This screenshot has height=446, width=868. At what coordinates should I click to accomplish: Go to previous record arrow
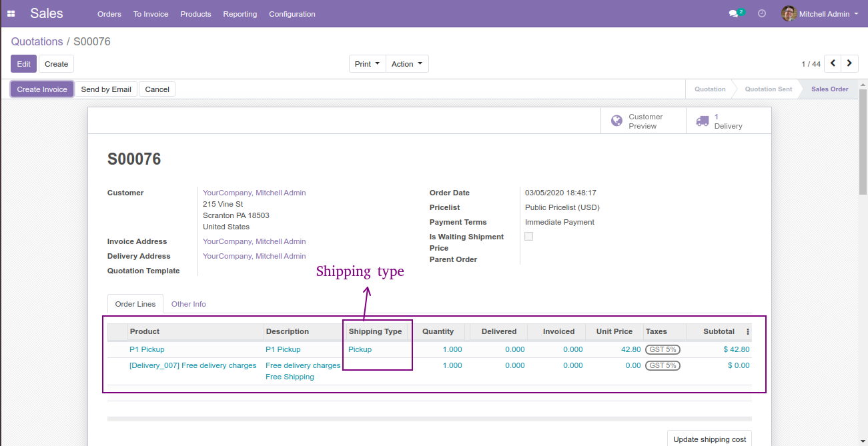(833, 63)
